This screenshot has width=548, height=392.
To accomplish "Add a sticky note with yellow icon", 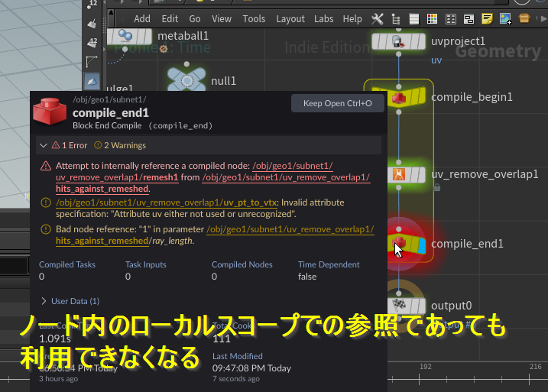I will click(487, 19).
